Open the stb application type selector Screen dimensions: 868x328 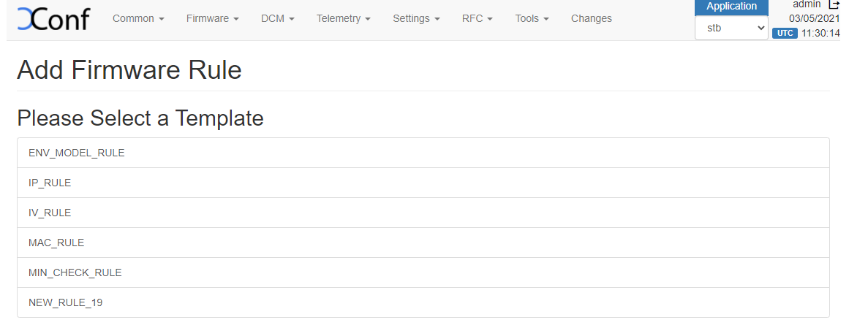[x=731, y=28]
